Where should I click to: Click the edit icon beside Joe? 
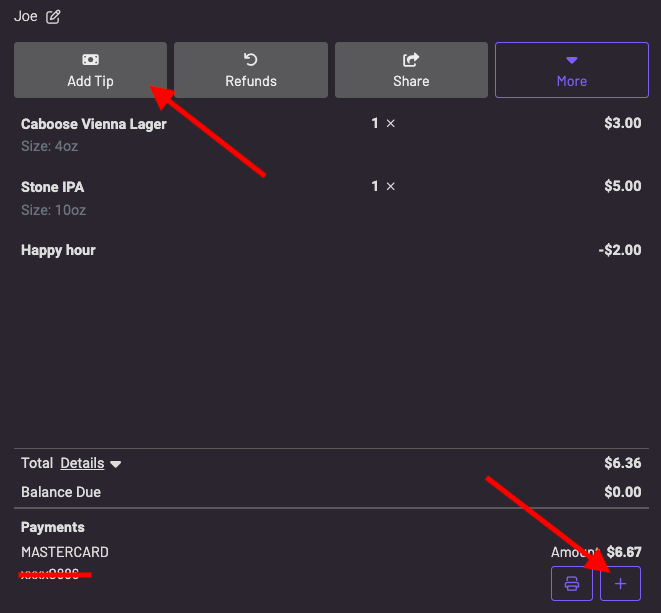53,16
